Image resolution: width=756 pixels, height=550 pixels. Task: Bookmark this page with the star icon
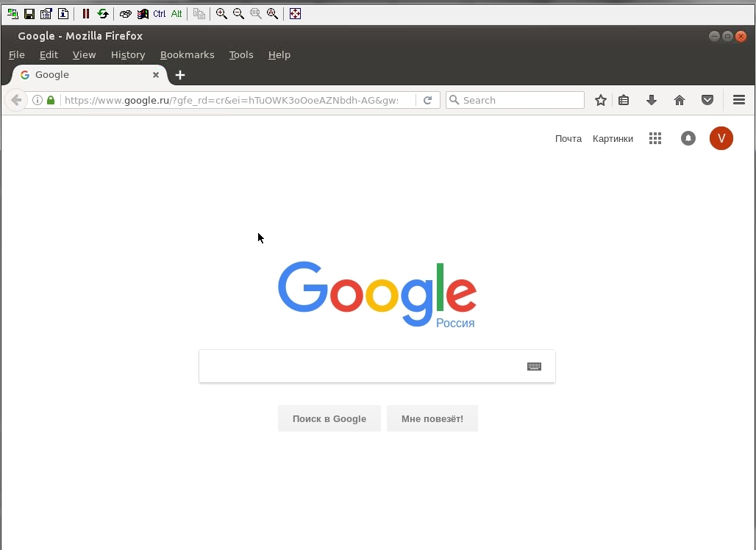click(x=600, y=100)
